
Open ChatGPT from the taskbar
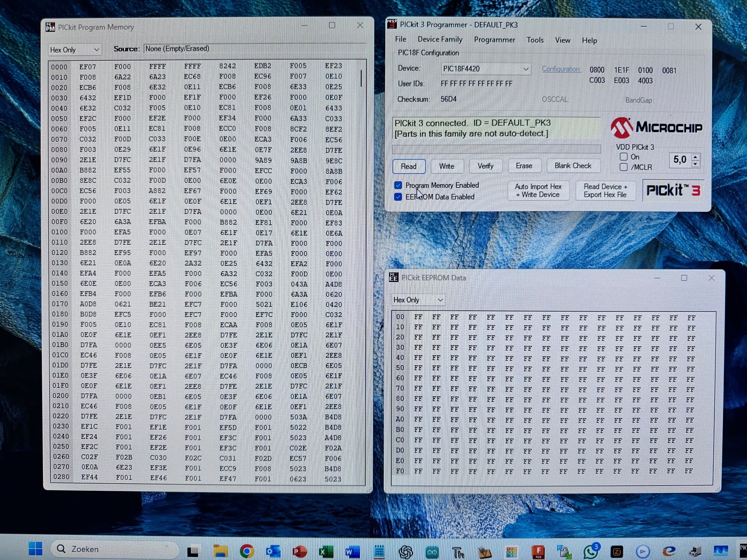(x=406, y=552)
